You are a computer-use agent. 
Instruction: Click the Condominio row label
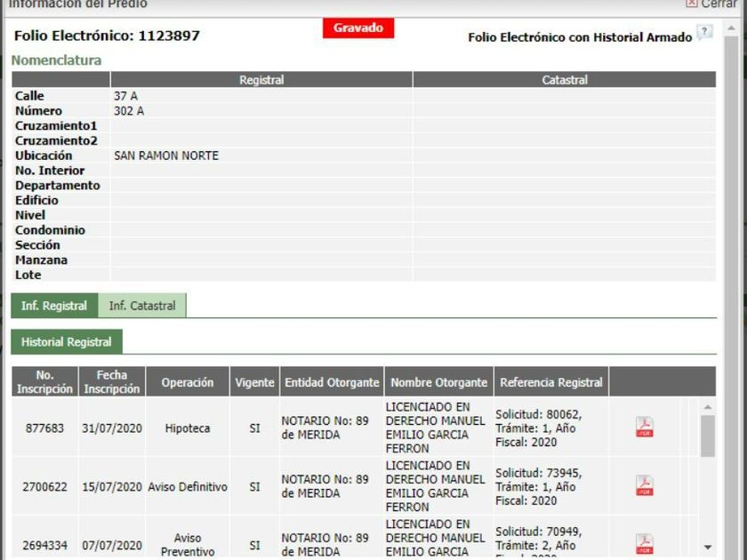click(50, 230)
